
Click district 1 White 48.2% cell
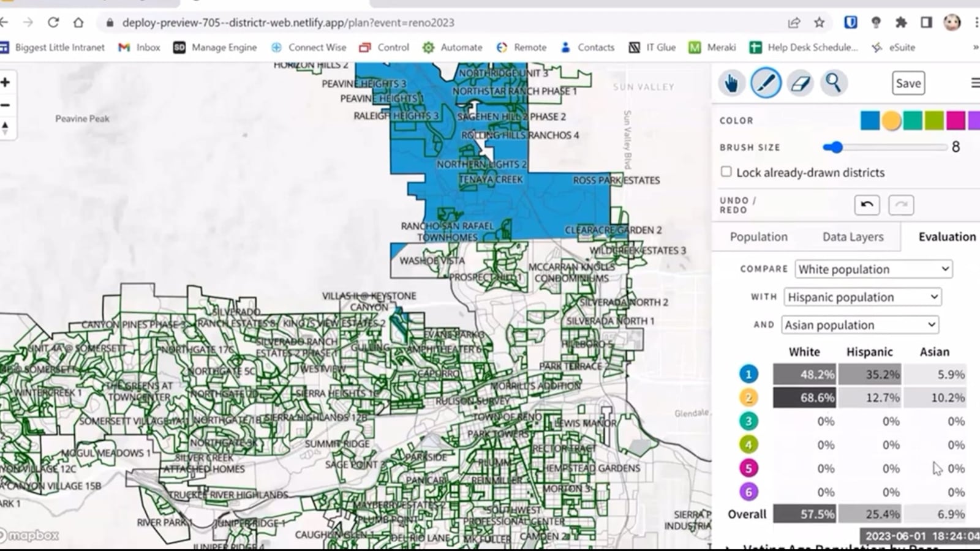pos(804,374)
